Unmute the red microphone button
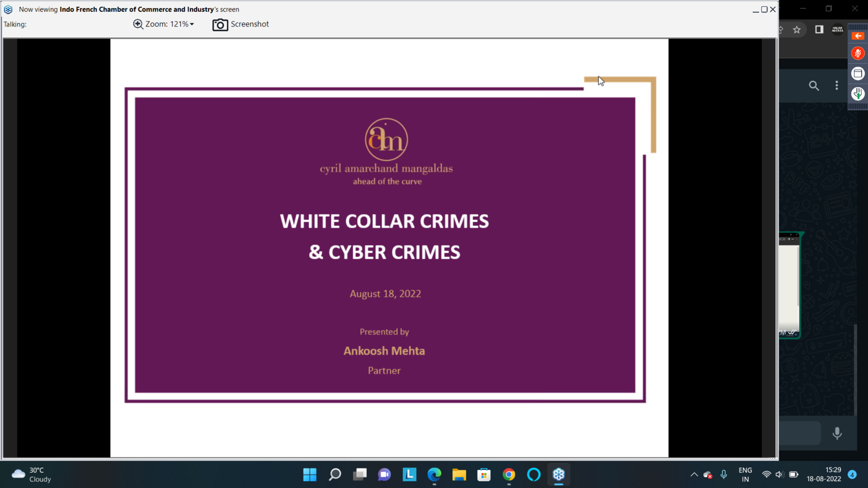868x488 pixels. (x=858, y=54)
